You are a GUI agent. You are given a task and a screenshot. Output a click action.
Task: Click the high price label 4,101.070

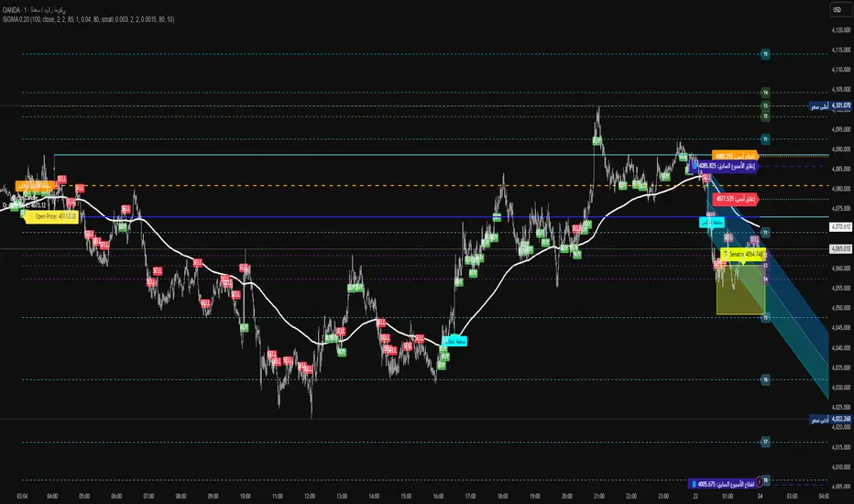(830, 105)
